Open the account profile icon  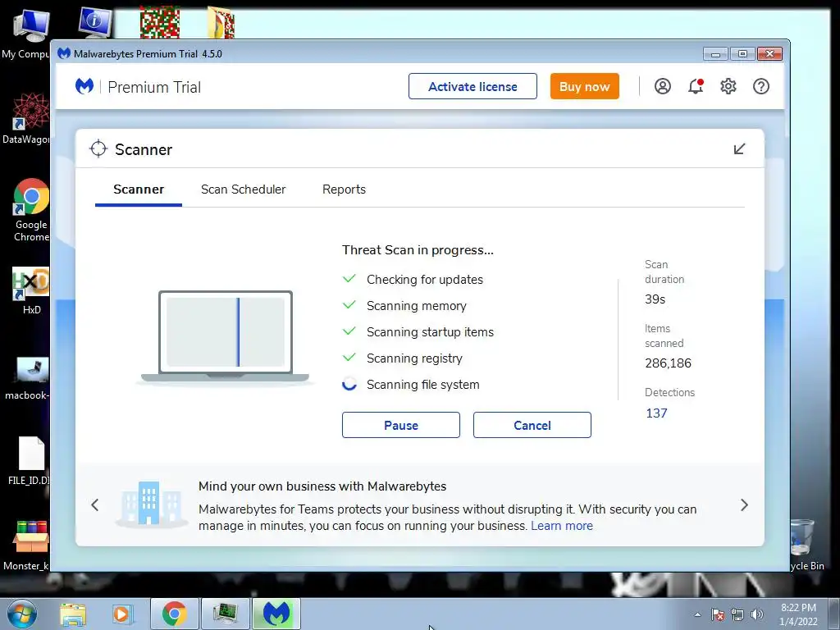click(x=662, y=86)
